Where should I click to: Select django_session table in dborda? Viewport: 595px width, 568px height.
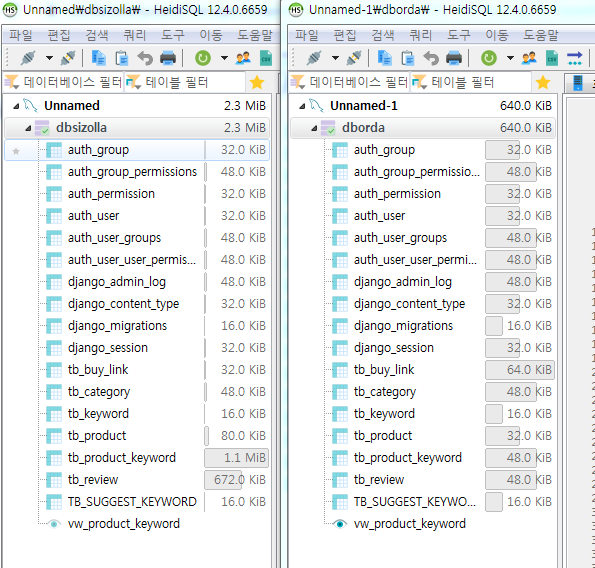(x=394, y=348)
